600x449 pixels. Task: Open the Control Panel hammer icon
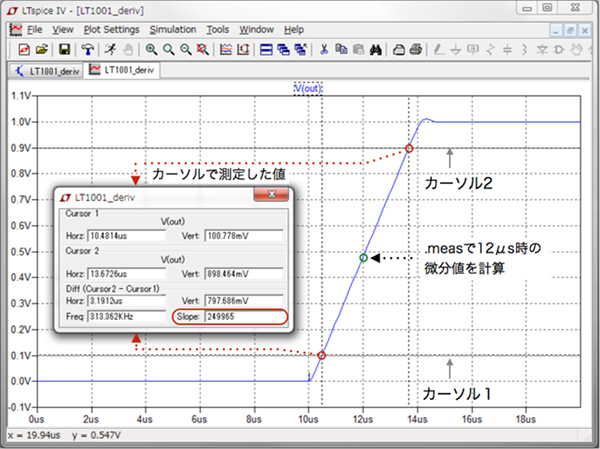[88, 49]
